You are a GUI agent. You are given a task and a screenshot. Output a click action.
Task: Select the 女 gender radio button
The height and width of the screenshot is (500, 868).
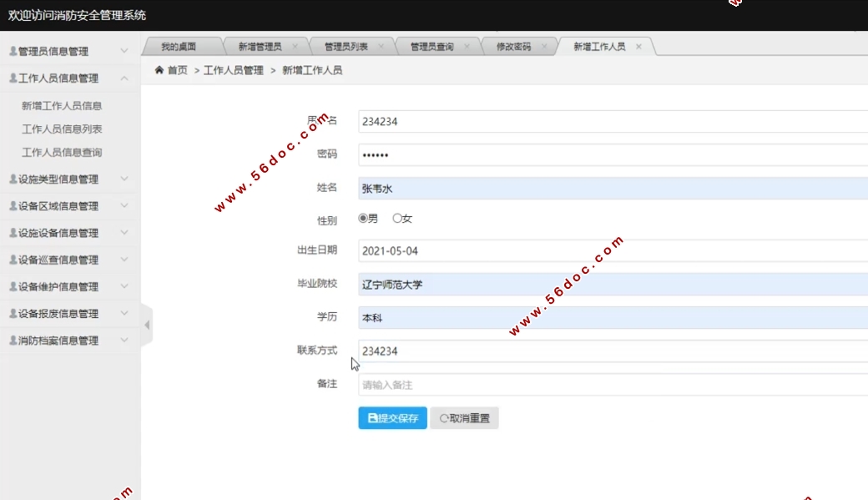(x=397, y=219)
